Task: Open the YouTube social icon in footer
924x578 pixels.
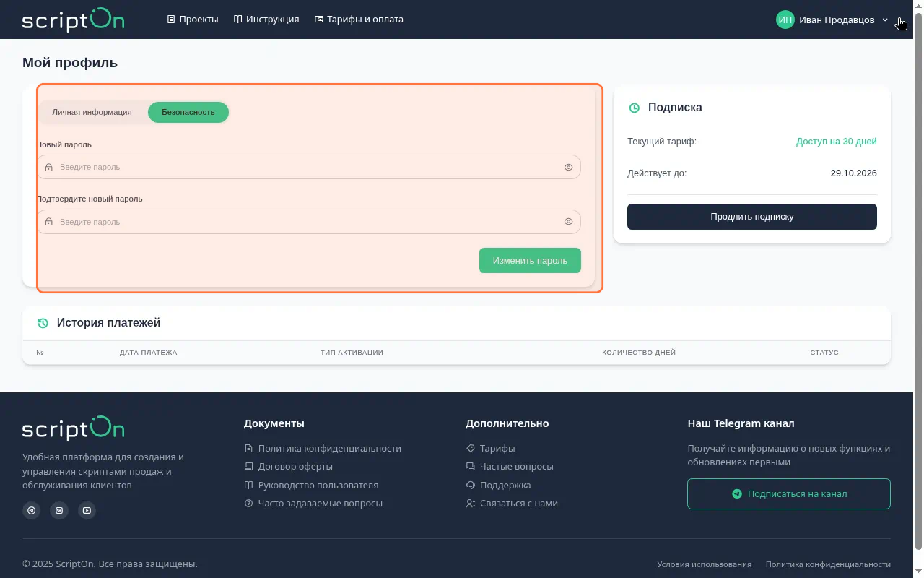Action: 87,510
